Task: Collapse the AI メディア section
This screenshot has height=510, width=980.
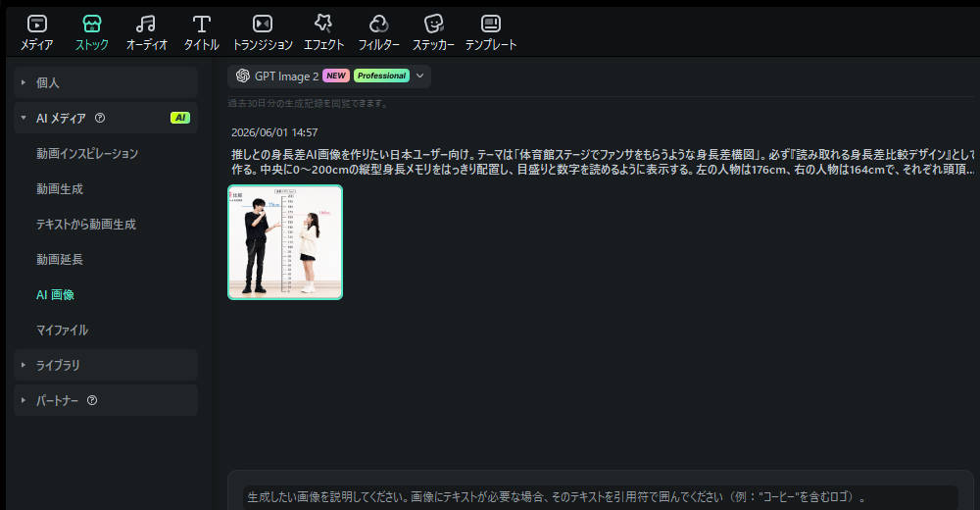Action: (x=106, y=118)
